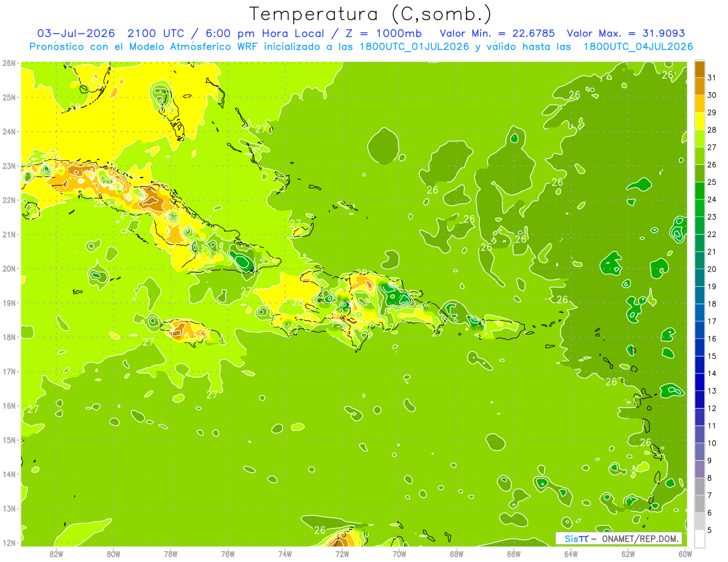
Task: Click the 24N latitude axis label
Action: [8, 132]
